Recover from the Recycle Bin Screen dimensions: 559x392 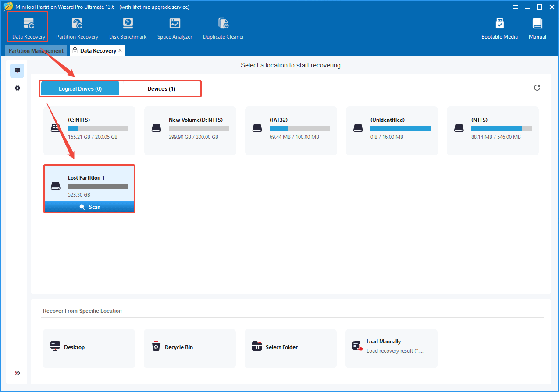coord(190,347)
